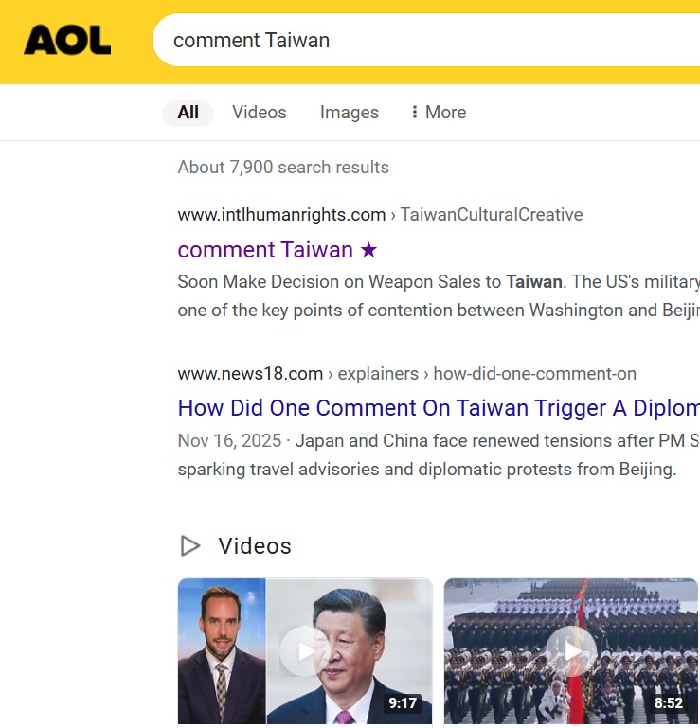Open the www.intlhumanrights.com URL breadcrumb
Image resolution: width=700 pixels, height=728 pixels.
coord(281,215)
